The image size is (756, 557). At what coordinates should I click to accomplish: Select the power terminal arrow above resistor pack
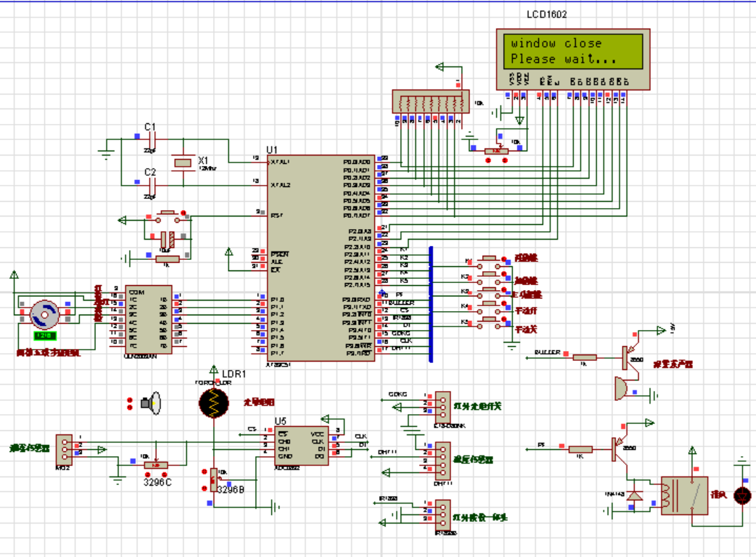pyautogui.click(x=440, y=67)
